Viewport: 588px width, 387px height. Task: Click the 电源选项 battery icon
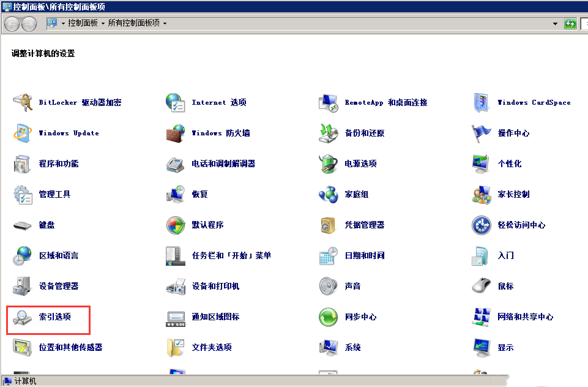[329, 164]
